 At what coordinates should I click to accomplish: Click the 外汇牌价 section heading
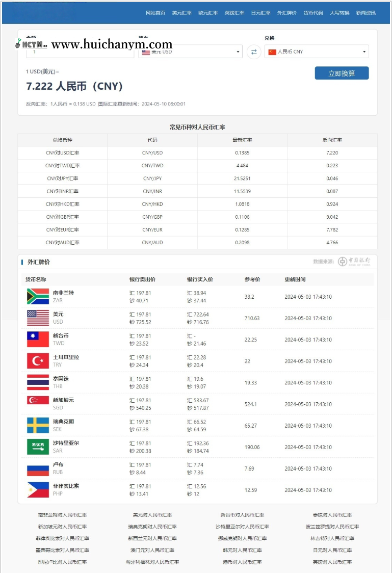click(39, 262)
